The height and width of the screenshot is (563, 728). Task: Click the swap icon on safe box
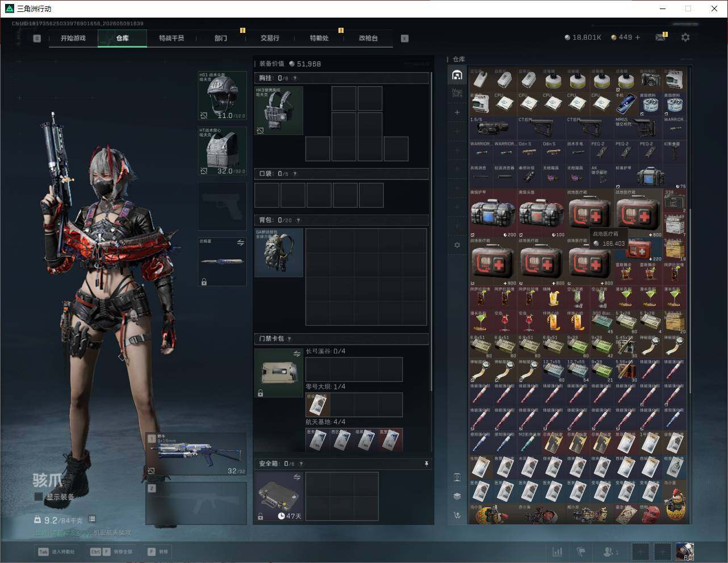pos(296,477)
